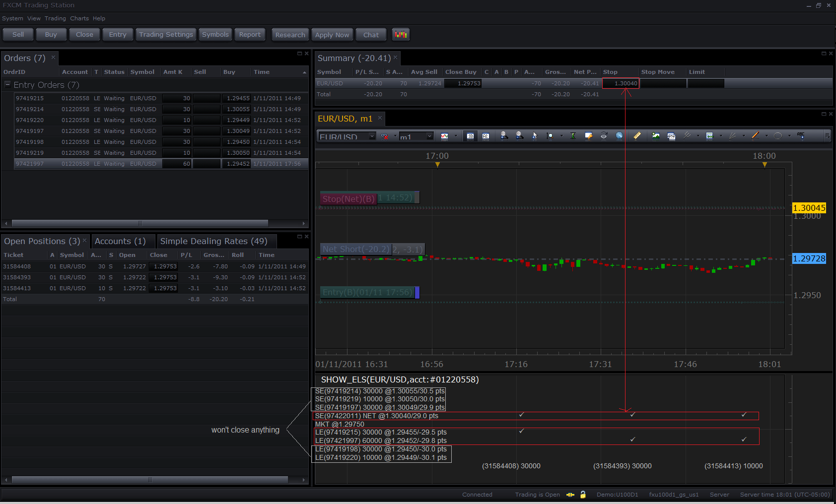836x504 pixels.
Task: Open the m1 timeframe dropdown
Action: 429,136
